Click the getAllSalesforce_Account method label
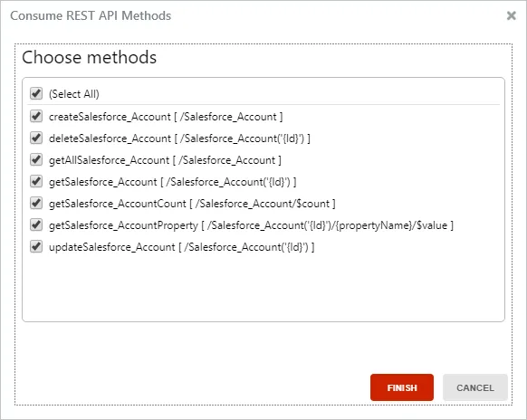 [165, 160]
